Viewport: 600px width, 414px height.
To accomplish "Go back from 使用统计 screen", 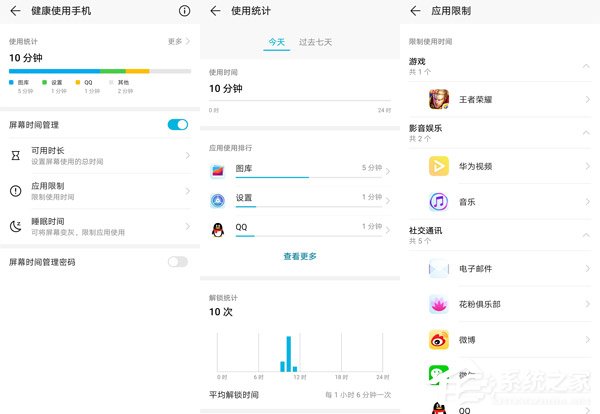I will (215, 11).
